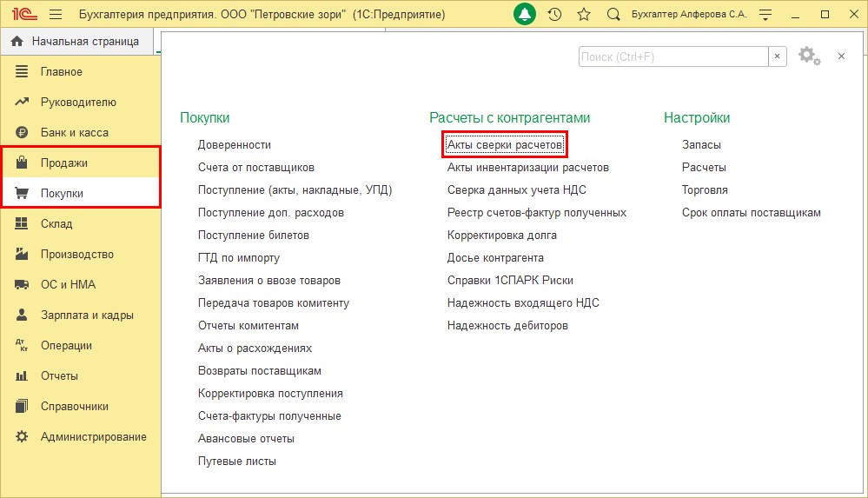868x498 pixels.
Task: Click the global search magnifier icon
Action: (613, 15)
